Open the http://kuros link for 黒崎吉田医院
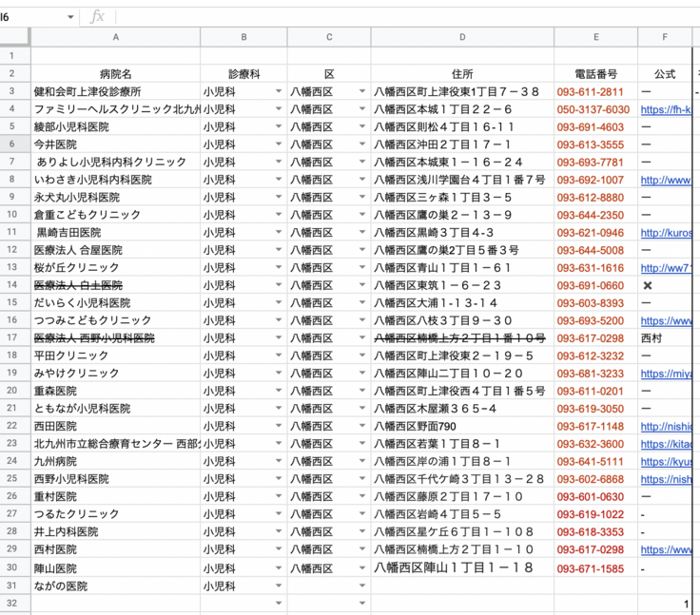Viewport: 700px width, 615px height. 665,233
